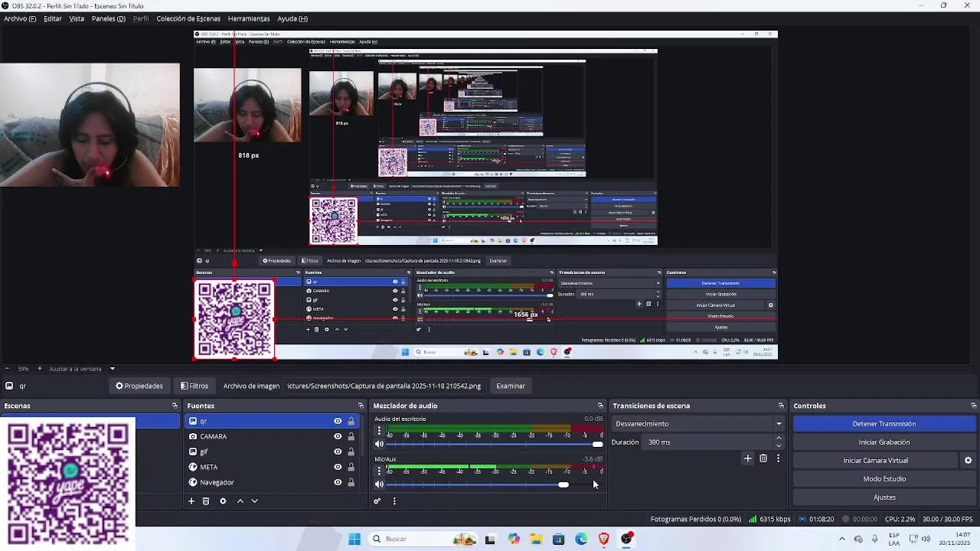Open the audio mixer toolbar three-dot menu
The image size is (980, 551).
point(394,501)
